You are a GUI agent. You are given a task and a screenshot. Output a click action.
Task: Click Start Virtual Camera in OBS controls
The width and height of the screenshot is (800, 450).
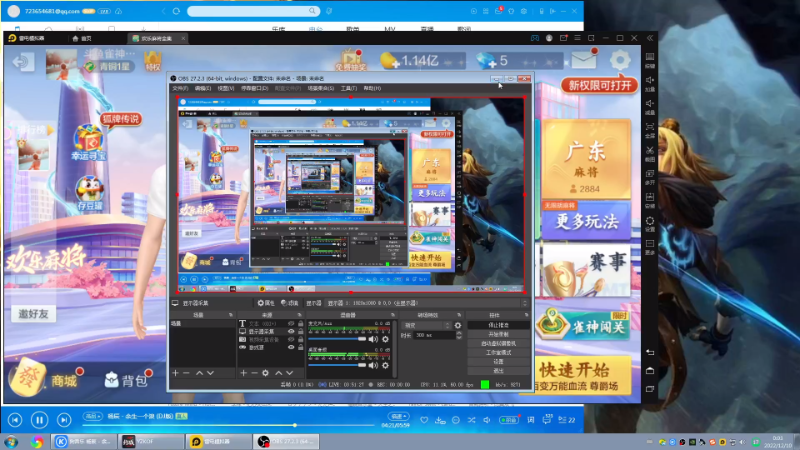click(x=498, y=343)
